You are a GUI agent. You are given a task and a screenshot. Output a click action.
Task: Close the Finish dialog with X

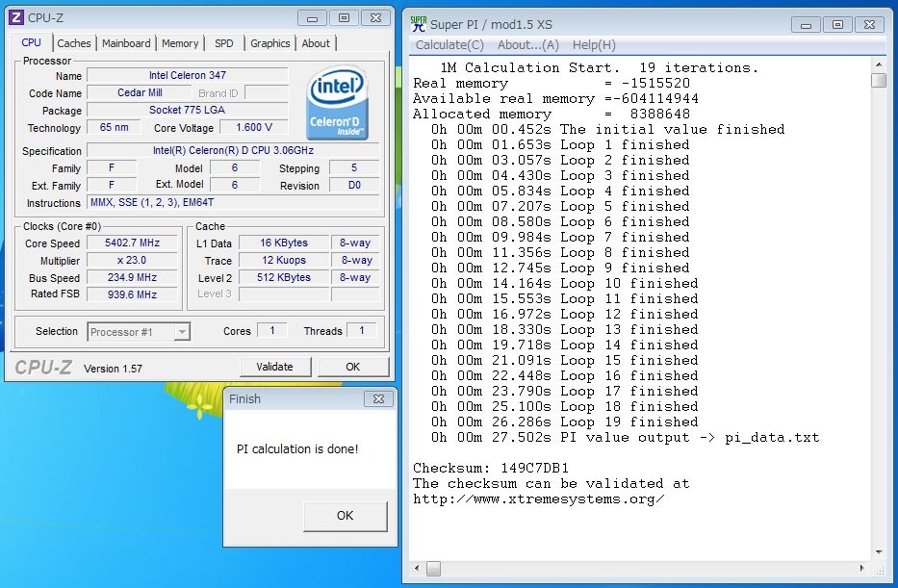(x=378, y=398)
